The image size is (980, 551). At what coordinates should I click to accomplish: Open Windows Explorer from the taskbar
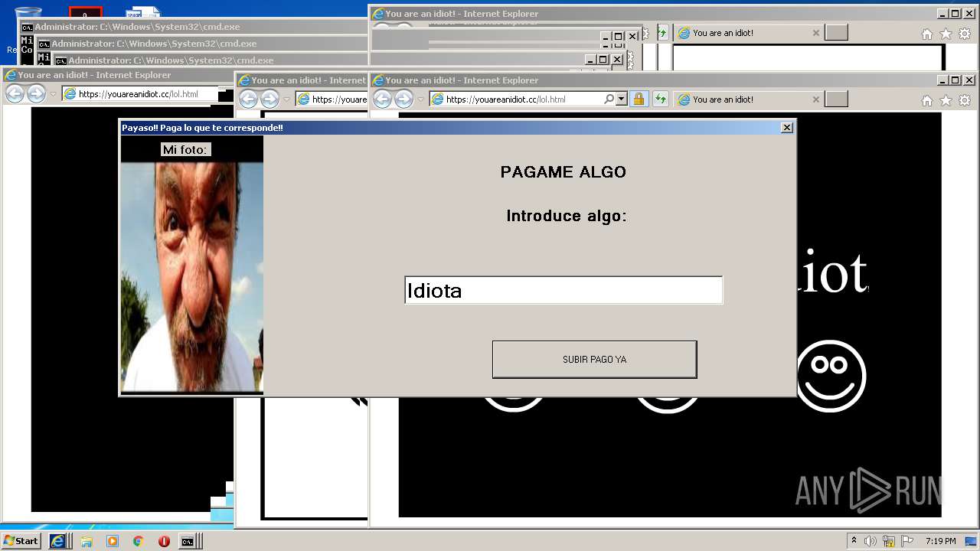[87, 541]
